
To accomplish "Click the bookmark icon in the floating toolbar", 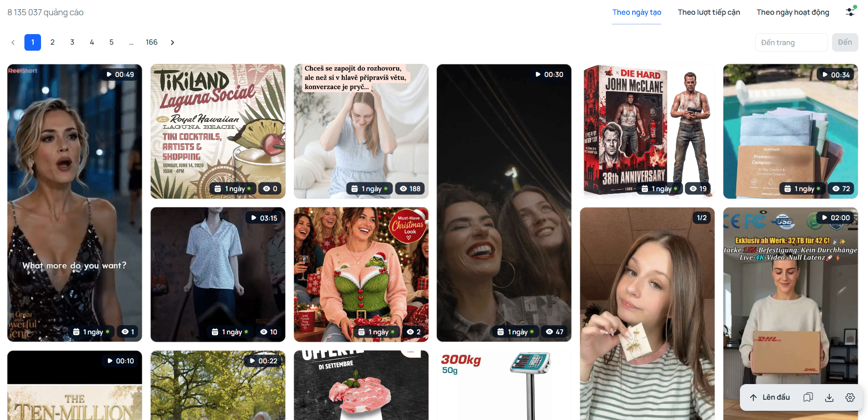I will coord(808,397).
